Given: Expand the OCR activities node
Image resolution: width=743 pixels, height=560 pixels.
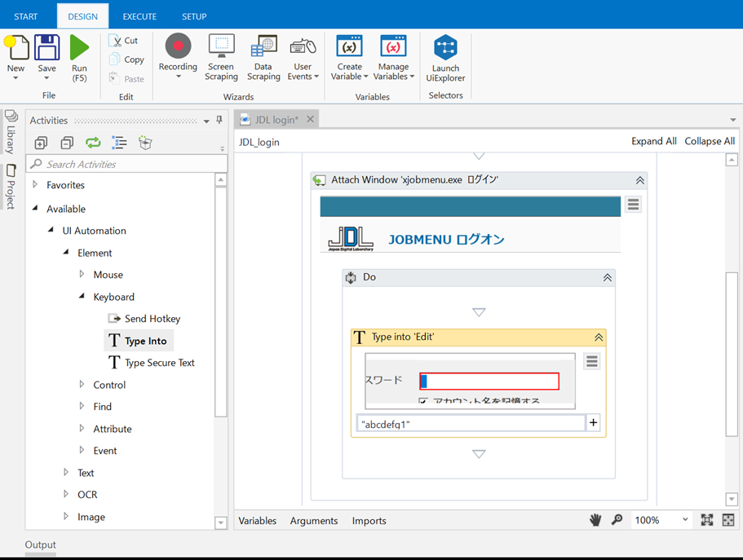Looking at the screenshot, I should pyautogui.click(x=66, y=494).
